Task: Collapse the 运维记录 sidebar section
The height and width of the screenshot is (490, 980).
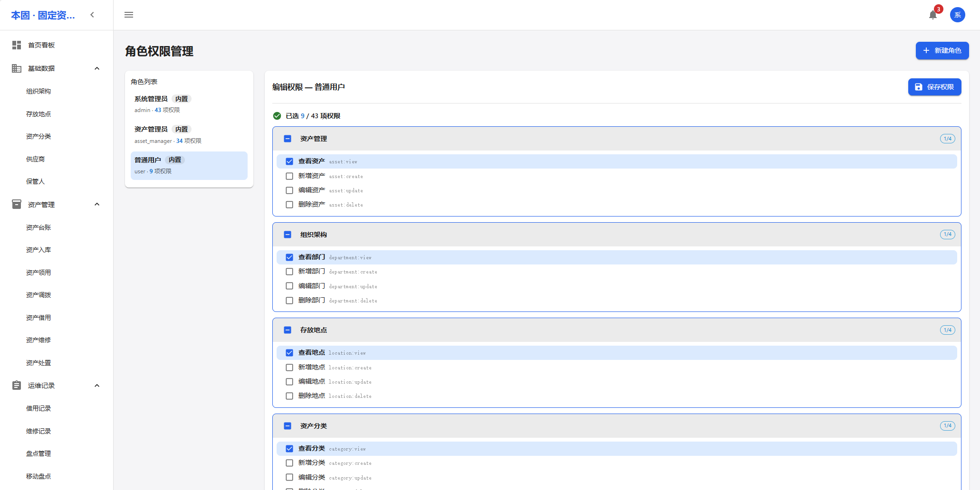Action: 97,386
